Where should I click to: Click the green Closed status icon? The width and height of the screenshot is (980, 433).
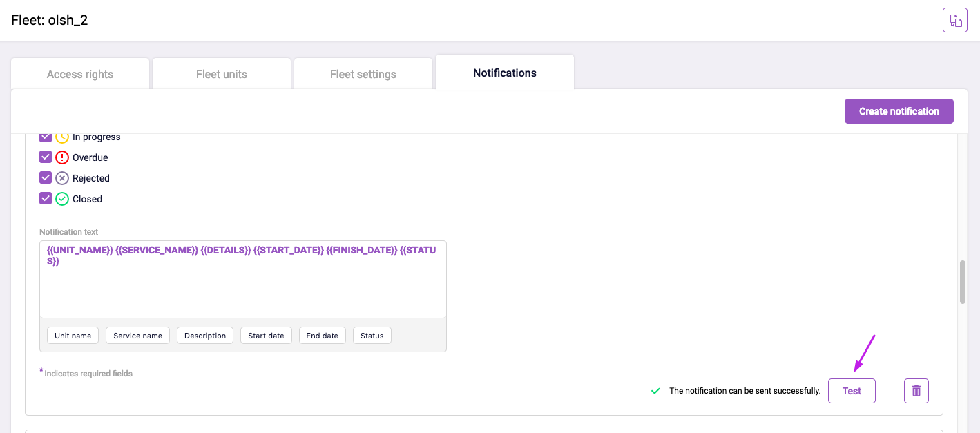click(62, 199)
